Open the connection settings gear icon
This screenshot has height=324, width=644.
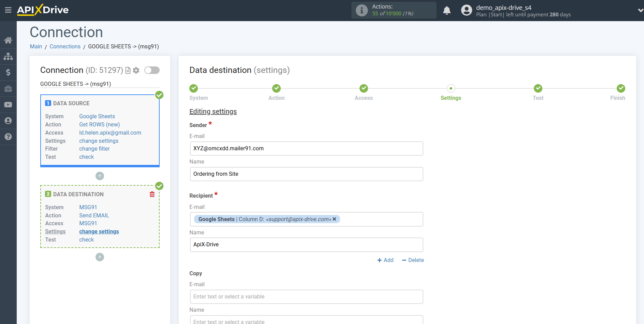(136, 71)
